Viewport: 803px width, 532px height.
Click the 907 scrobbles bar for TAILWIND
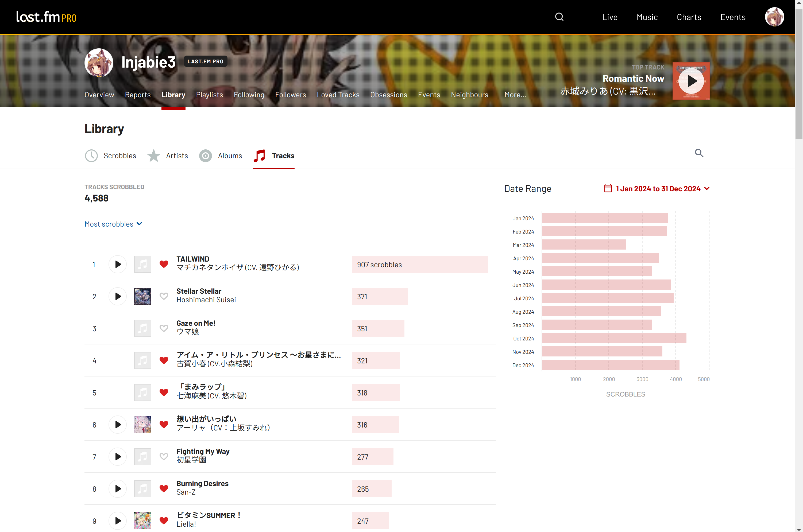pyautogui.click(x=420, y=264)
